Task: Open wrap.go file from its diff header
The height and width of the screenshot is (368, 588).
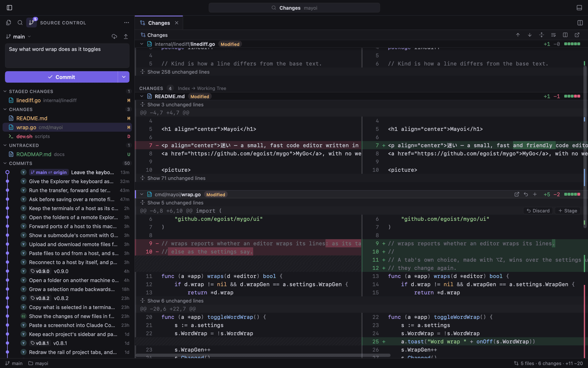Action: [x=517, y=194]
